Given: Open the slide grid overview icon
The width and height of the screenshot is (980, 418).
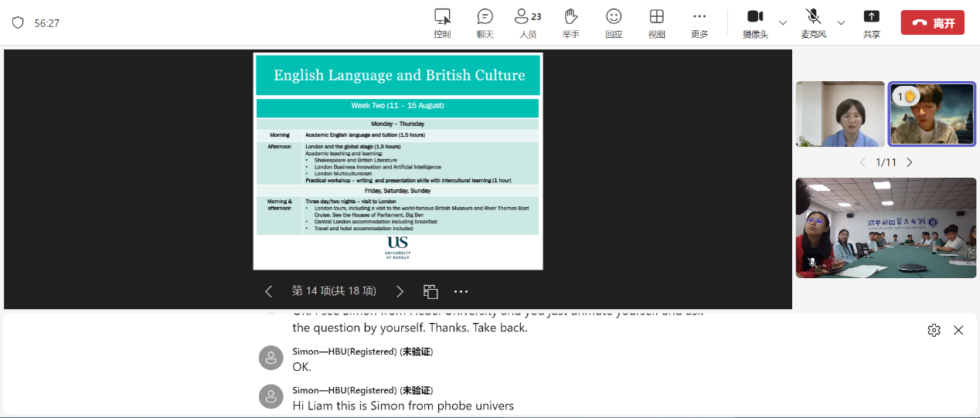Looking at the screenshot, I should (430, 291).
